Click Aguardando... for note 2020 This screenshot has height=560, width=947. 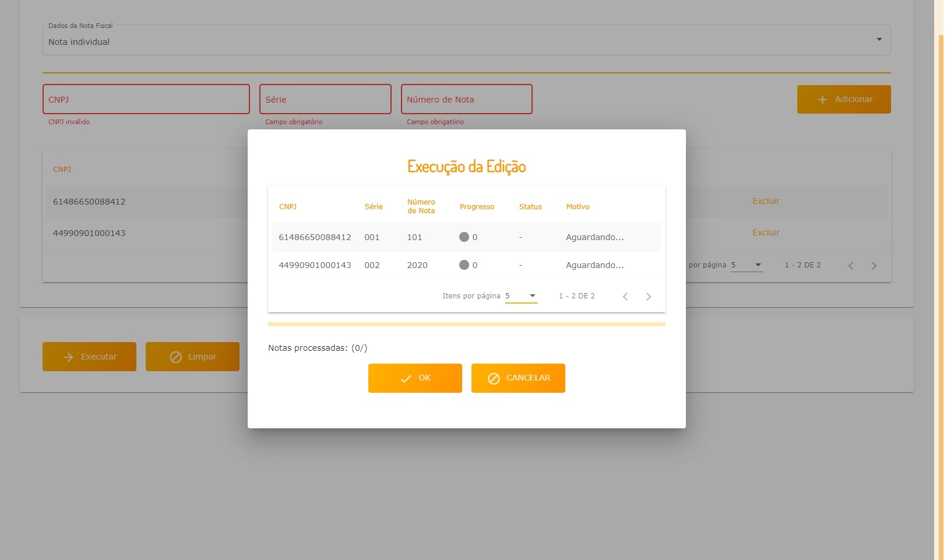(594, 265)
